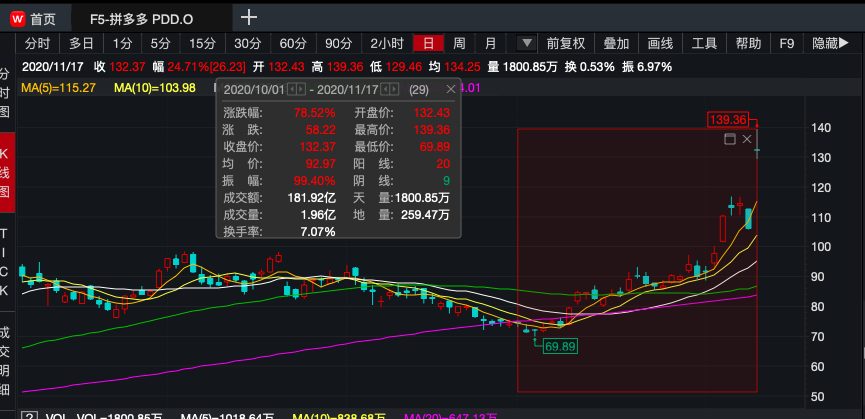Switch to the 30分 interval

tap(247, 43)
